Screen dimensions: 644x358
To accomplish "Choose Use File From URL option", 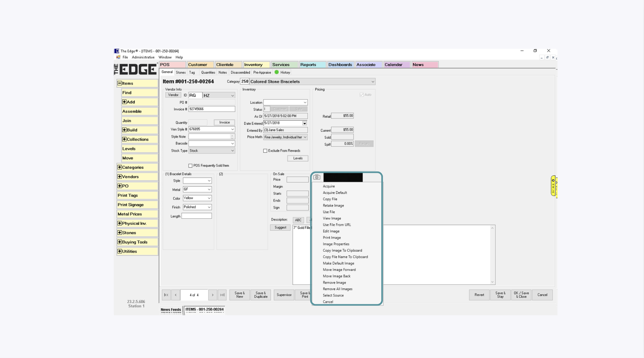I will (x=337, y=225).
